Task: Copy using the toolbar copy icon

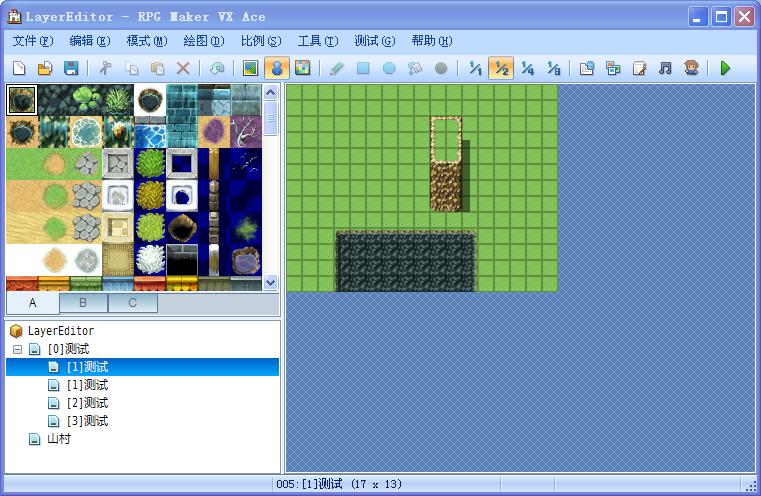Action: (x=132, y=68)
